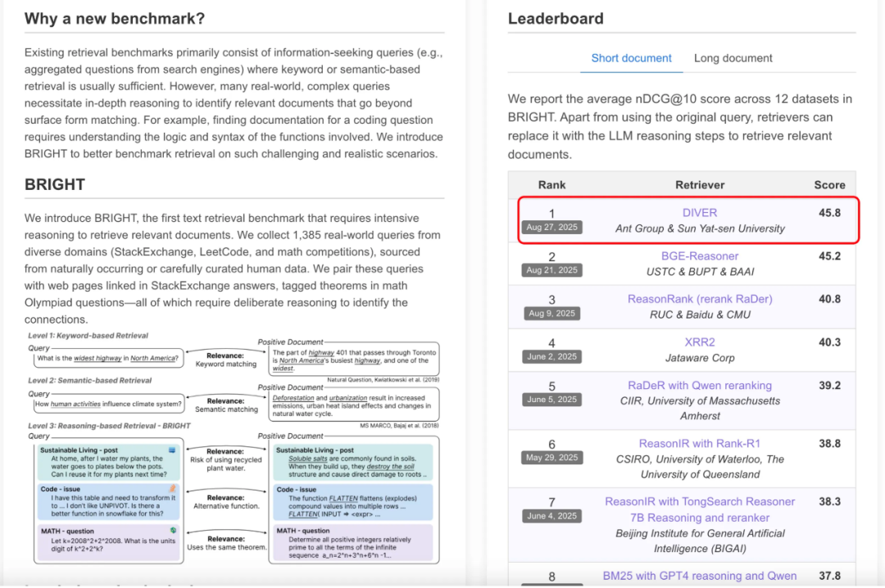Open the BGE-Reasoner retriever link
885x588 pixels.
click(x=699, y=256)
